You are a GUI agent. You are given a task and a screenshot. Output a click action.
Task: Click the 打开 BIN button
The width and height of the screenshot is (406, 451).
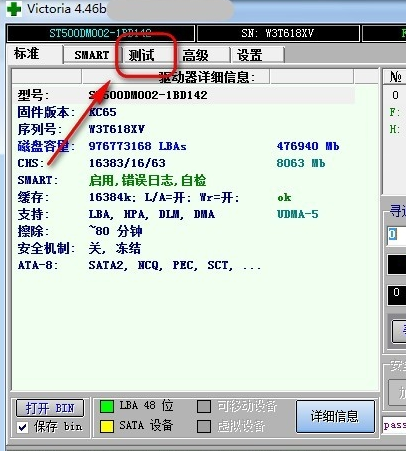click(x=50, y=408)
